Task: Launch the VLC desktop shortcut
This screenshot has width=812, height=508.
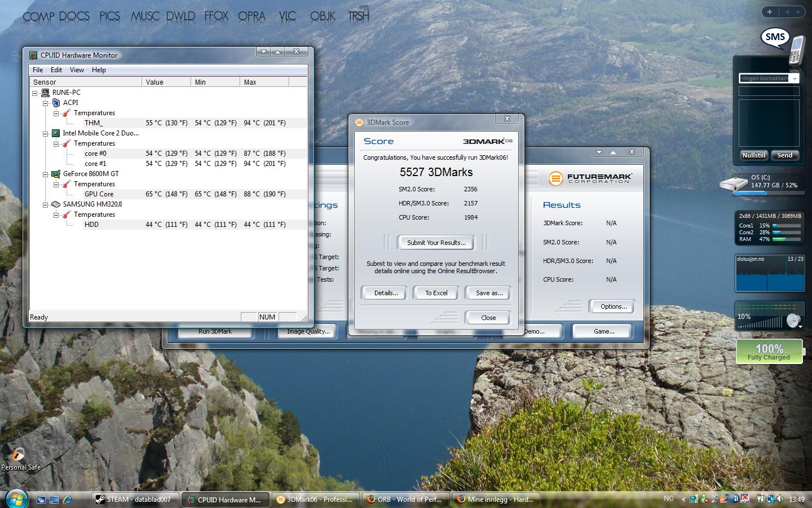Action: point(287,16)
